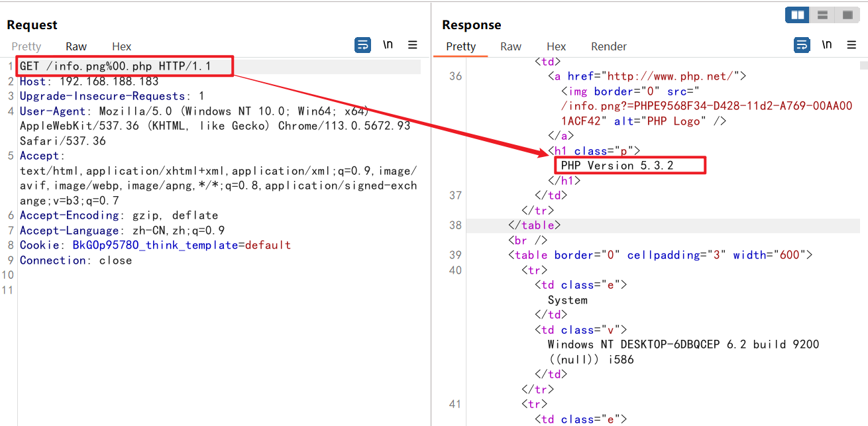Switch to the Request Pretty tab

tap(27, 46)
